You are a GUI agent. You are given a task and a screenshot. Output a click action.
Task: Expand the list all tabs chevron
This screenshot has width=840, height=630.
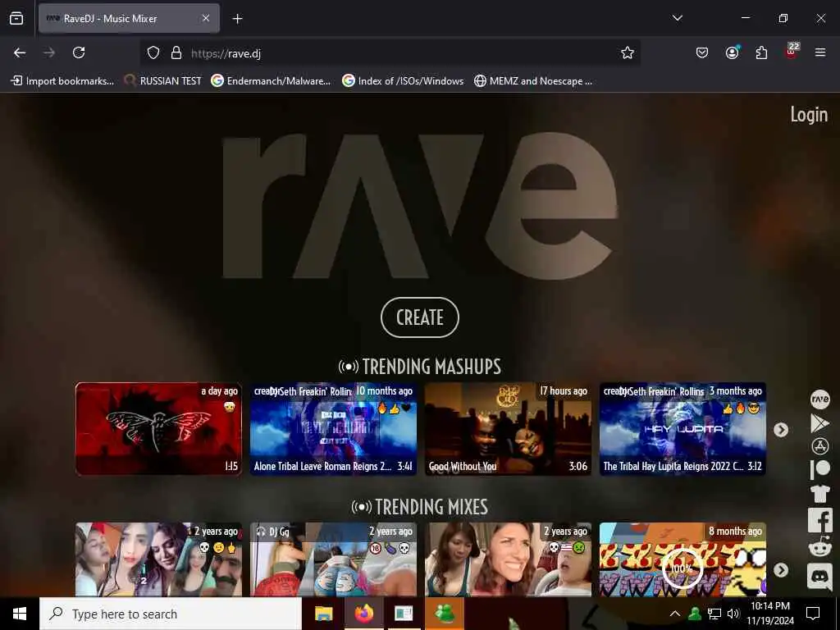(x=677, y=18)
